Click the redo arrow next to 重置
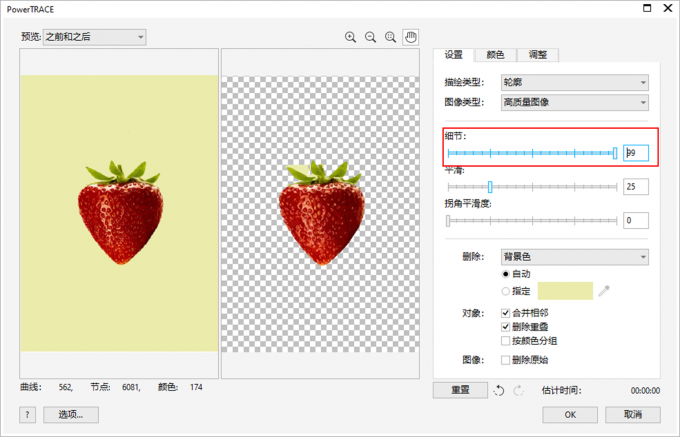 click(x=517, y=391)
